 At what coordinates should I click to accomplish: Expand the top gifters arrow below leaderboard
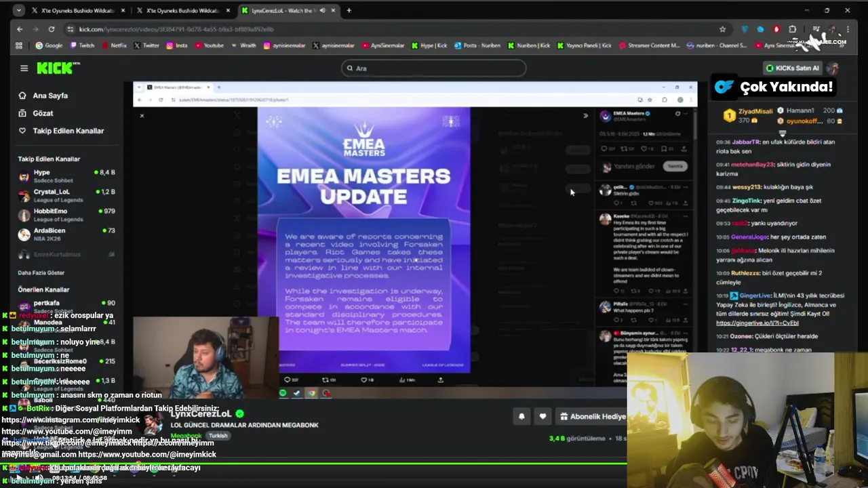click(782, 133)
